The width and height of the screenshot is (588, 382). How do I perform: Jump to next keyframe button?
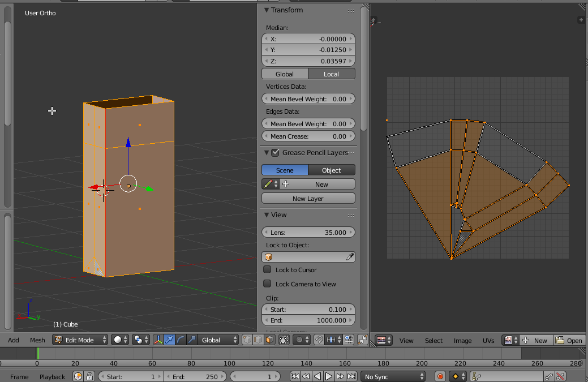tap(340, 377)
